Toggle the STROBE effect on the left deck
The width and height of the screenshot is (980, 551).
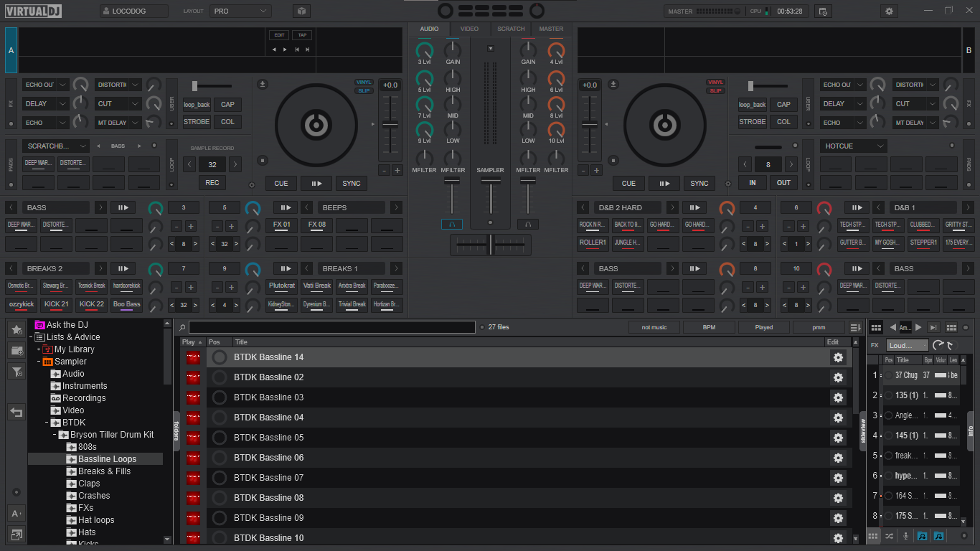pyautogui.click(x=197, y=122)
